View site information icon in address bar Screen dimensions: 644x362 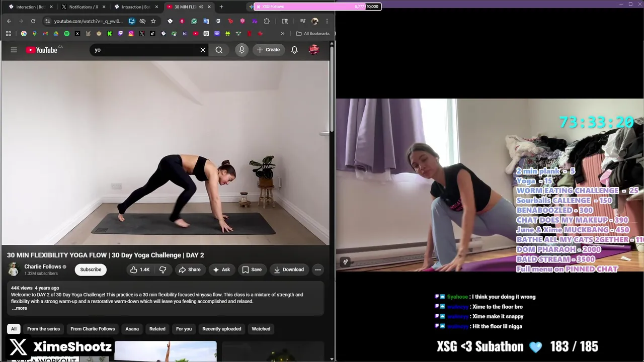click(x=47, y=21)
